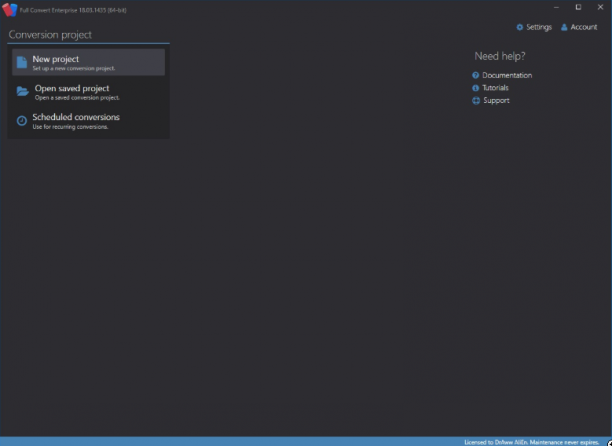Screen dimensions: 612x446
Task: Minimize the Full Convert window
Action: (556, 7)
